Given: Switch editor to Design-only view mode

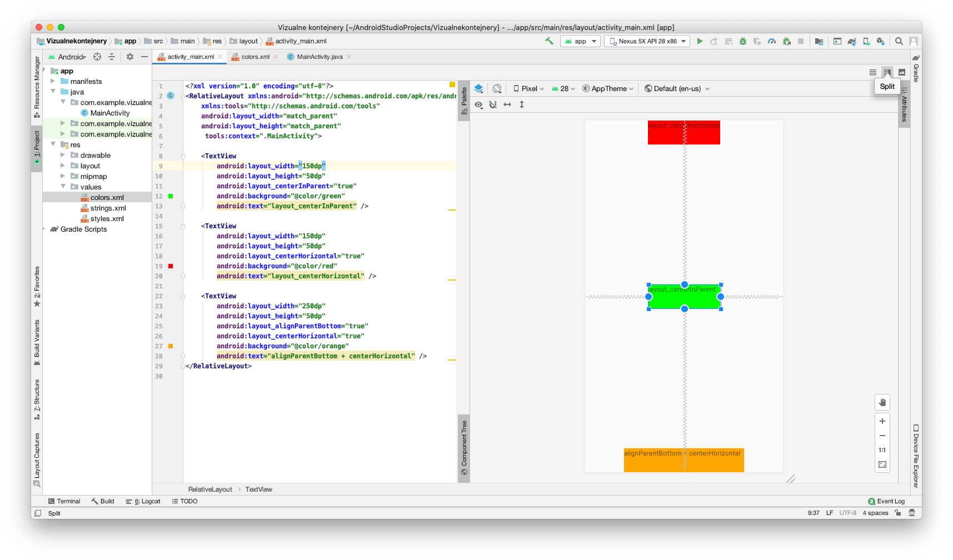Looking at the screenshot, I should pyautogui.click(x=902, y=72).
